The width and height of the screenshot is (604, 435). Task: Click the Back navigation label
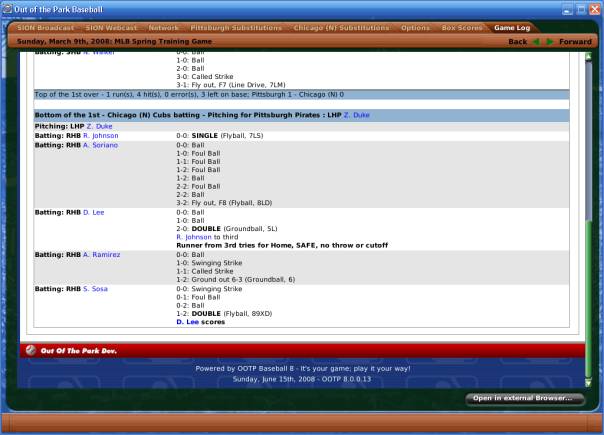517,42
